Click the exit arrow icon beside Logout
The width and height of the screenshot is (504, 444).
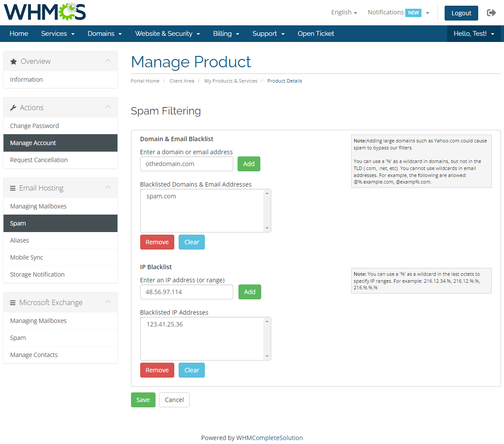pyautogui.click(x=491, y=13)
